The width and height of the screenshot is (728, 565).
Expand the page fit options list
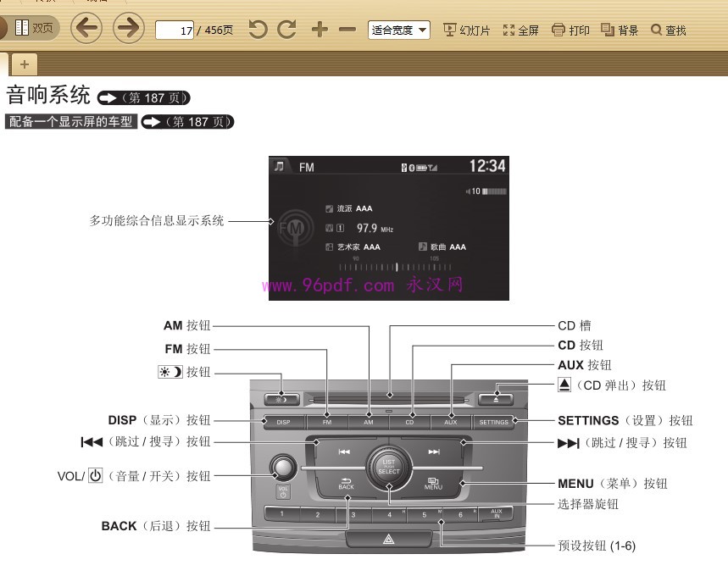click(x=424, y=30)
